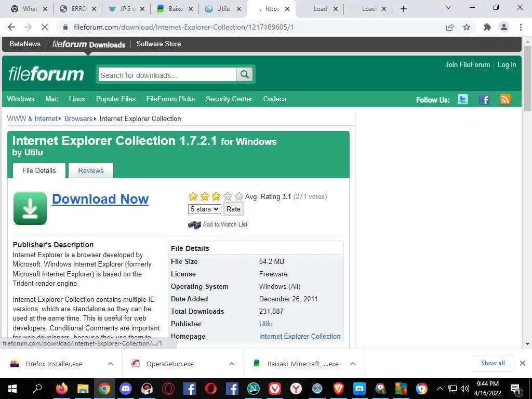Open the FileForum Facebook icon under Follow Us
The height and width of the screenshot is (399, 532).
click(484, 99)
